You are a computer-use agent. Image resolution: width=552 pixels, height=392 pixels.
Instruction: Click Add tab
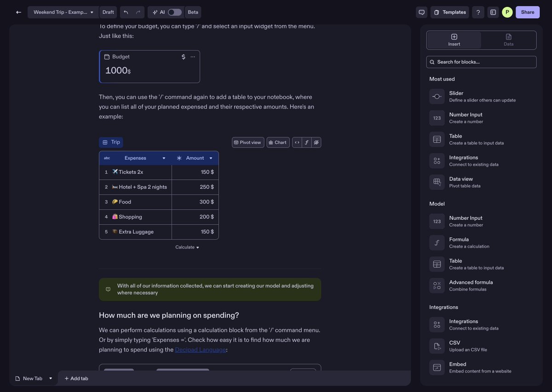tap(76, 379)
